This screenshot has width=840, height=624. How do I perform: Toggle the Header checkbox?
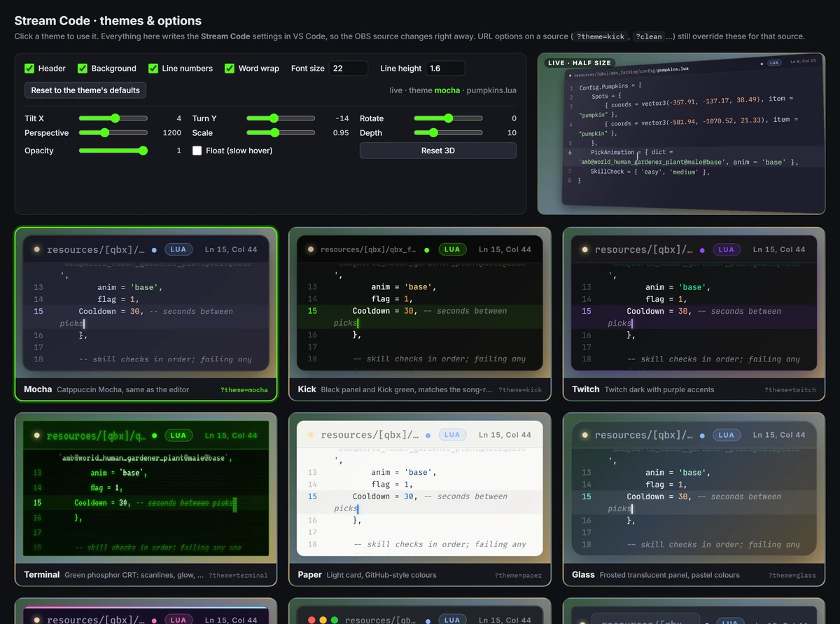(29, 69)
